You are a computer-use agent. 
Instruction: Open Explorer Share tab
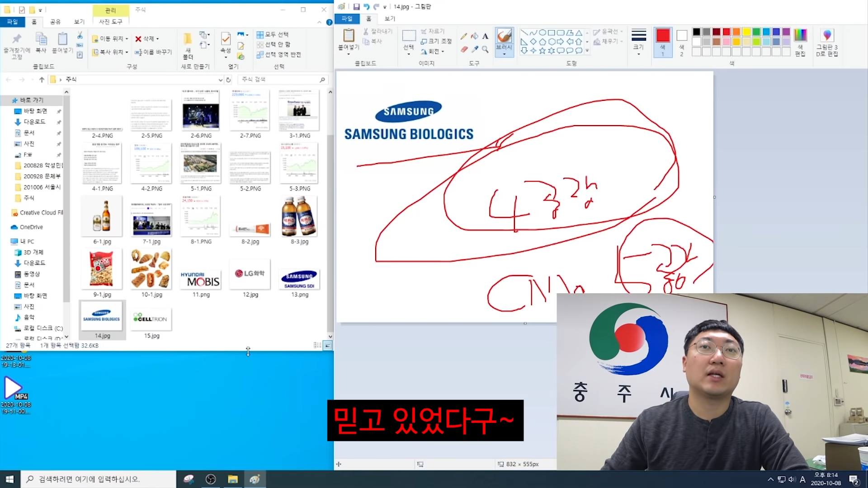pyautogui.click(x=55, y=22)
